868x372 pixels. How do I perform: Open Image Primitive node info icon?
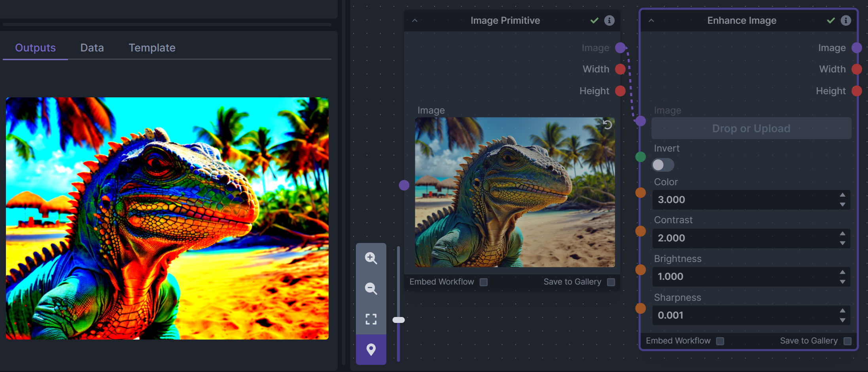(x=609, y=21)
